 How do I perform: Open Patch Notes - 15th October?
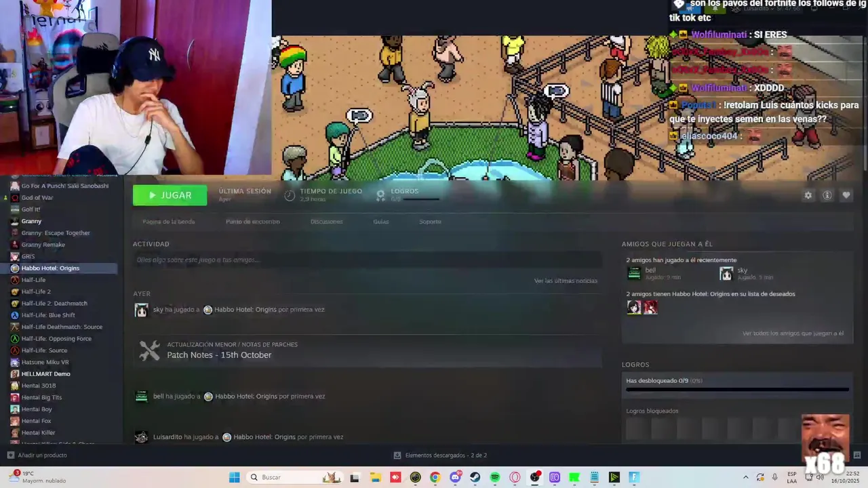tap(219, 355)
